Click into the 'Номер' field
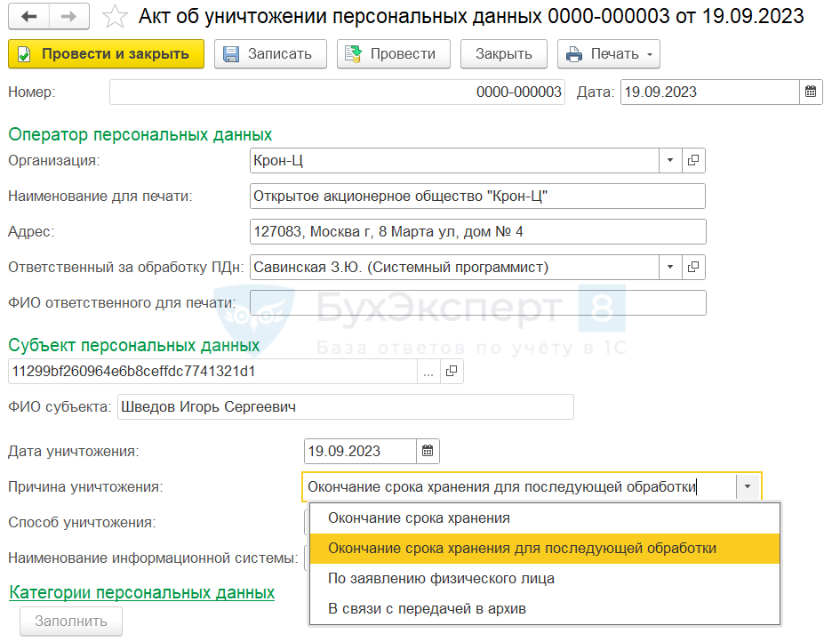This screenshot has width=840, height=642. point(337,92)
